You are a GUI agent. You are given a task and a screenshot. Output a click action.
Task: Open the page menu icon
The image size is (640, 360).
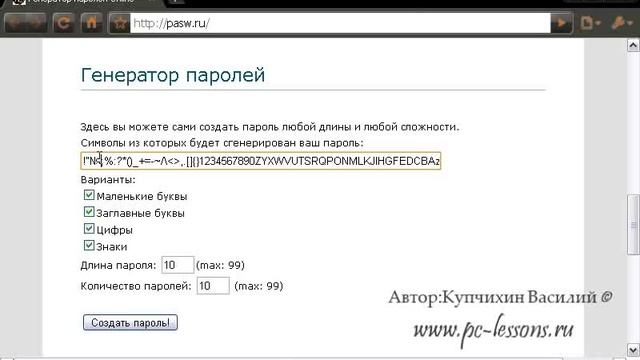tap(590, 23)
